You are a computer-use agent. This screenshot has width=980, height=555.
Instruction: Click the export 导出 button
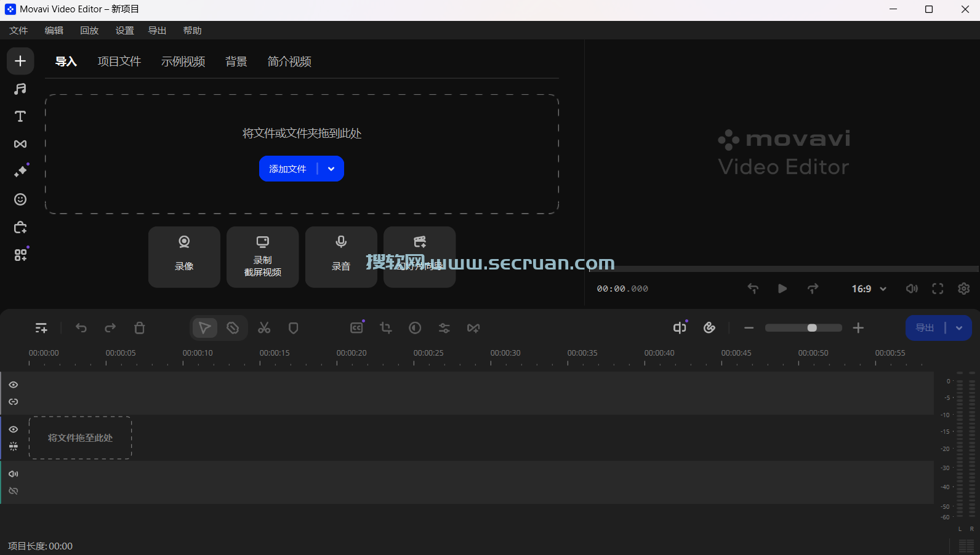(925, 328)
